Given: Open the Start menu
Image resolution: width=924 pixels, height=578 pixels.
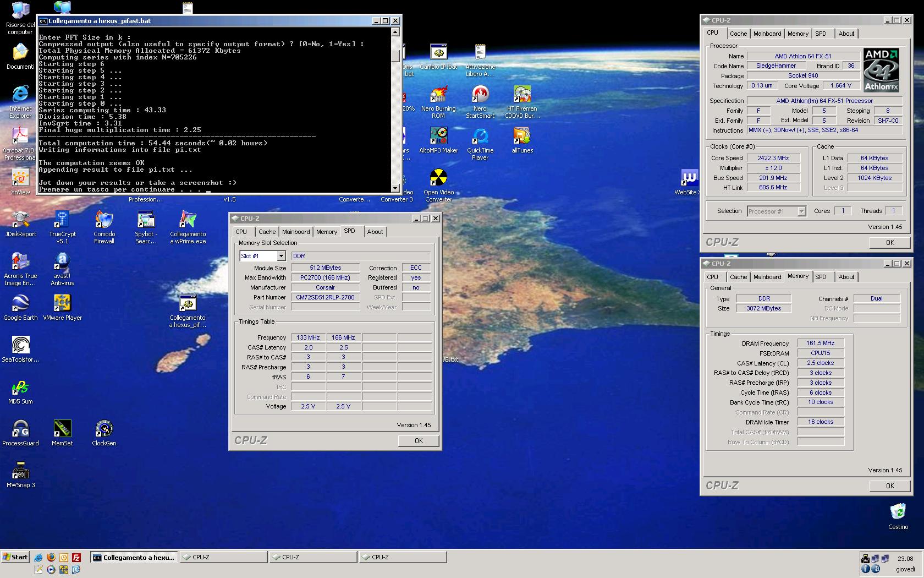Looking at the screenshot, I should point(15,557).
